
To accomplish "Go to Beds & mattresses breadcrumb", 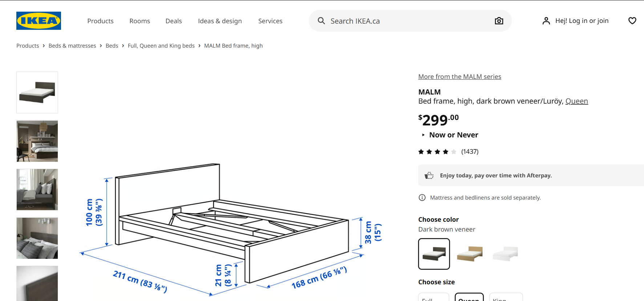I will (x=72, y=45).
